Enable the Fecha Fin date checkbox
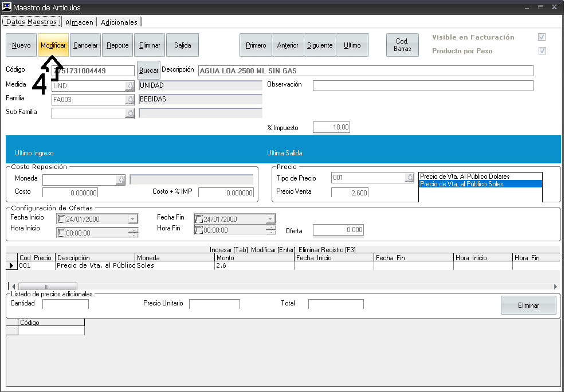This screenshot has width=565, height=392. [199, 219]
